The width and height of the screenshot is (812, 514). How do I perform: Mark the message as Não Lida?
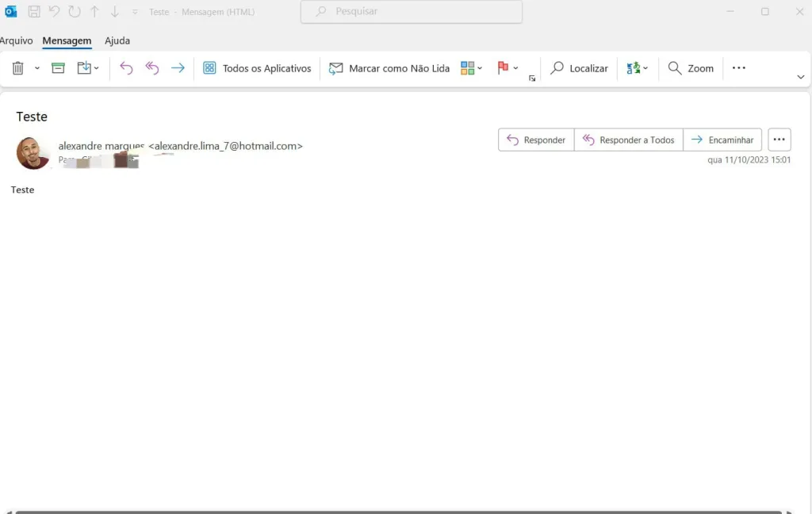click(389, 68)
